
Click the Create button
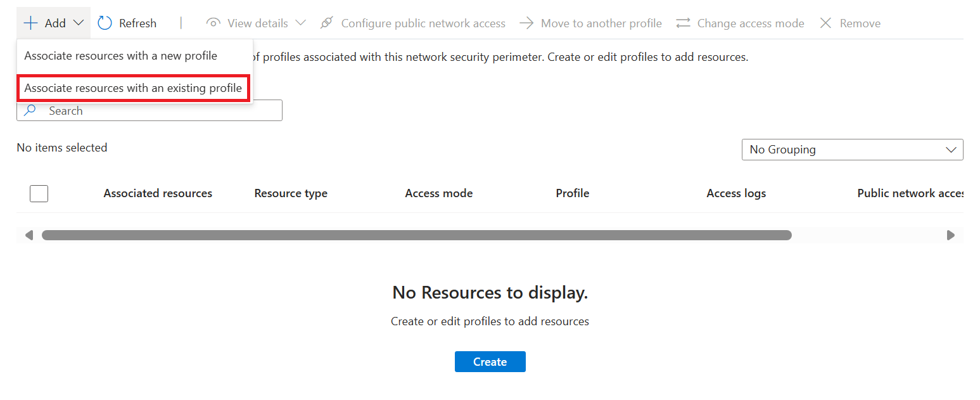coord(490,361)
